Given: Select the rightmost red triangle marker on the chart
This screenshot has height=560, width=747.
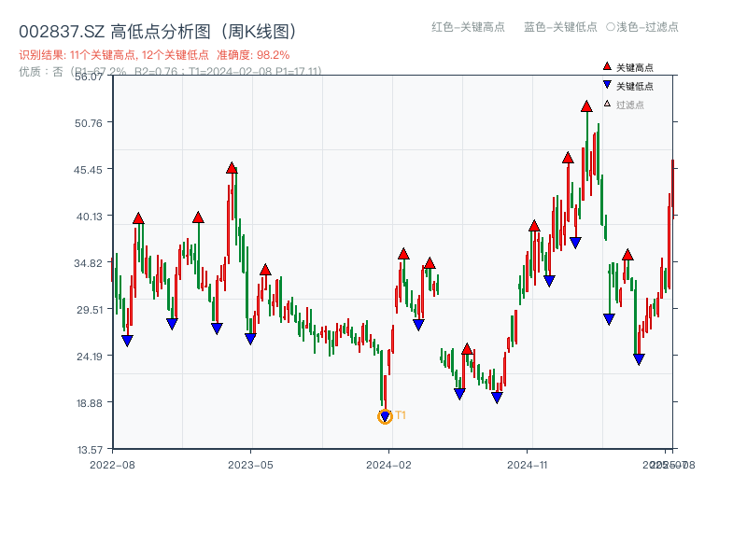Looking at the screenshot, I should pyautogui.click(x=626, y=253).
